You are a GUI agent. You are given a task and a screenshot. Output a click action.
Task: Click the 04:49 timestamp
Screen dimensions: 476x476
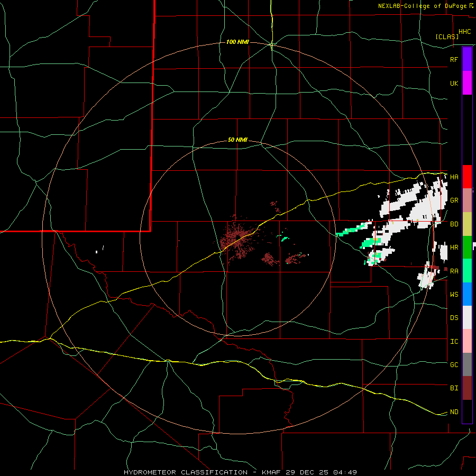[x=344, y=472]
